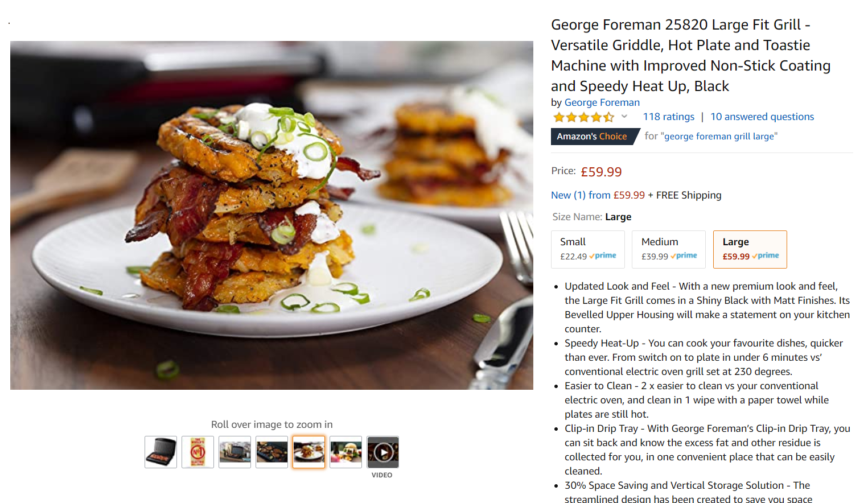Choose the Small size option

(587, 249)
